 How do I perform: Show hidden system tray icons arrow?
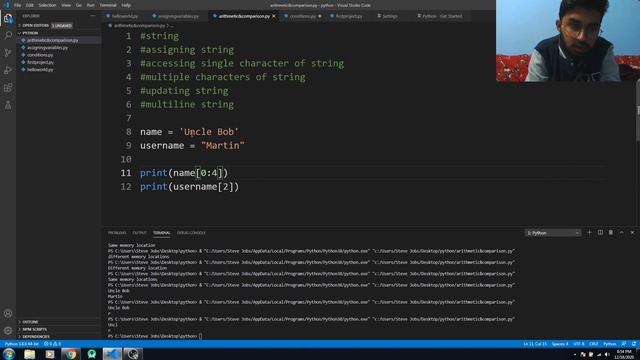coord(575,355)
